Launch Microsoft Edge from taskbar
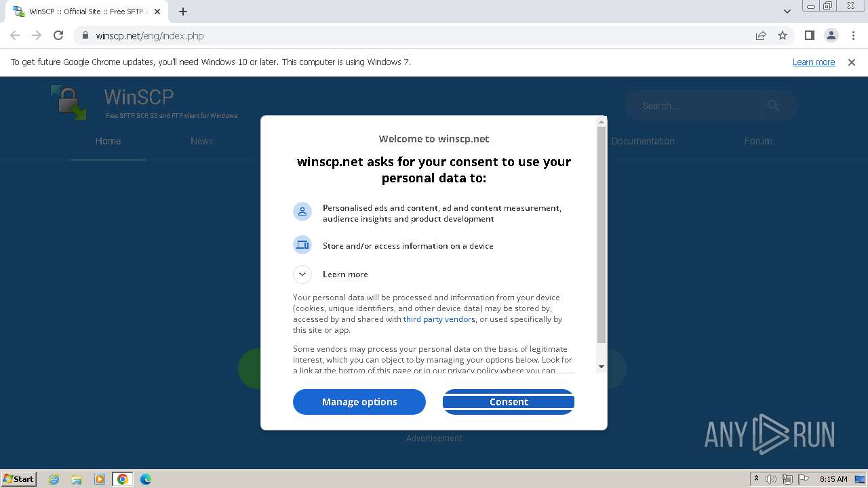868x488 pixels. [x=145, y=479]
